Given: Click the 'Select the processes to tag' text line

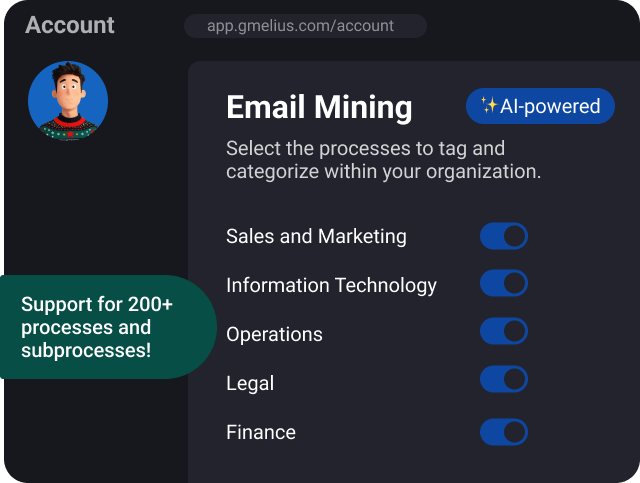Looking at the screenshot, I should tap(365, 149).
